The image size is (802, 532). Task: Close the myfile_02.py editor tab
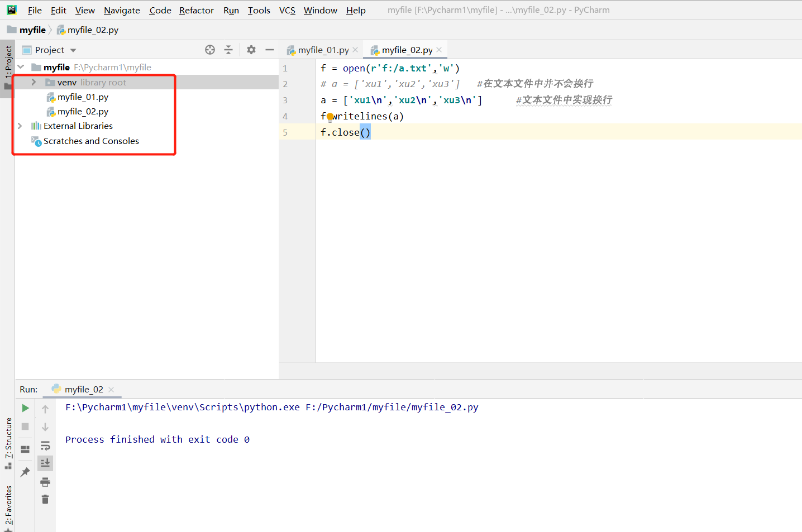439,50
